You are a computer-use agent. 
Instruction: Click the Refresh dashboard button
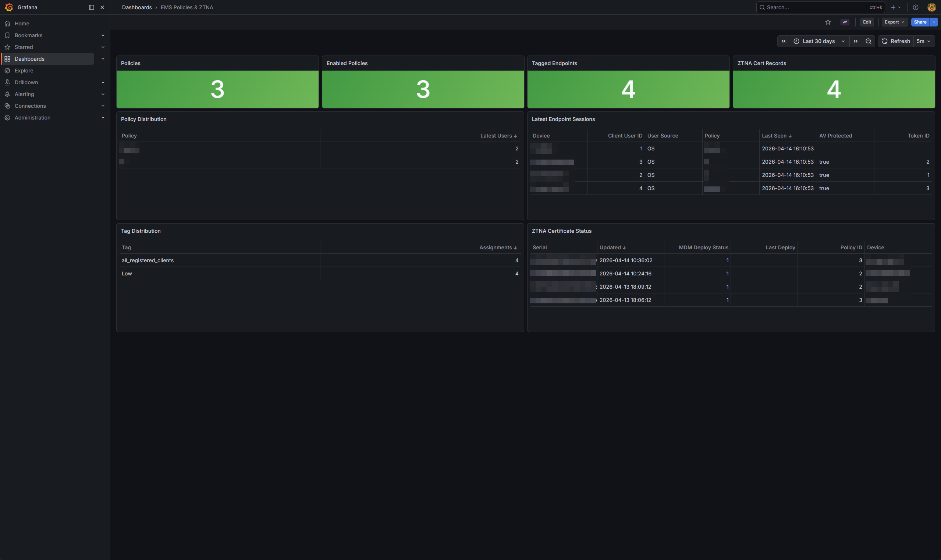coord(895,41)
